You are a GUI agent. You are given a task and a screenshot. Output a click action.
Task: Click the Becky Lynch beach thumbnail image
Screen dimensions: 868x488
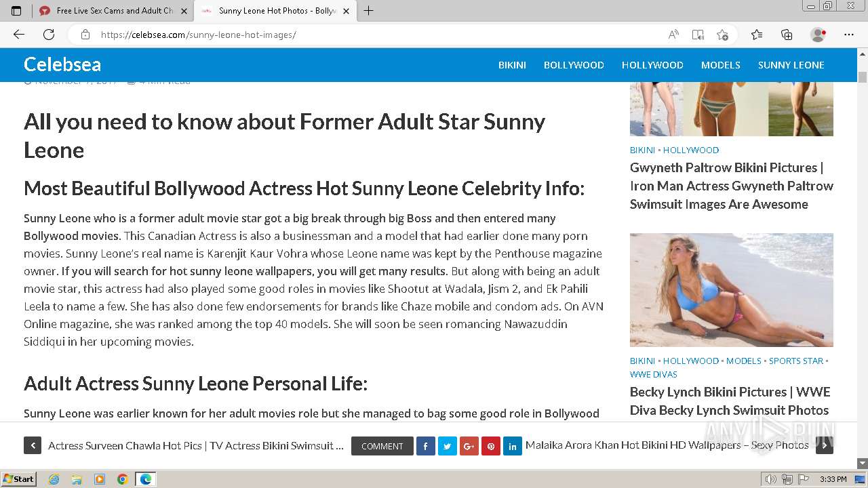tap(732, 290)
